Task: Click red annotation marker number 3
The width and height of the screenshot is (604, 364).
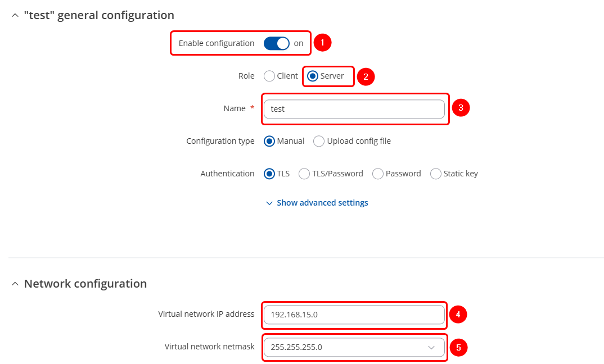Action: [461, 108]
